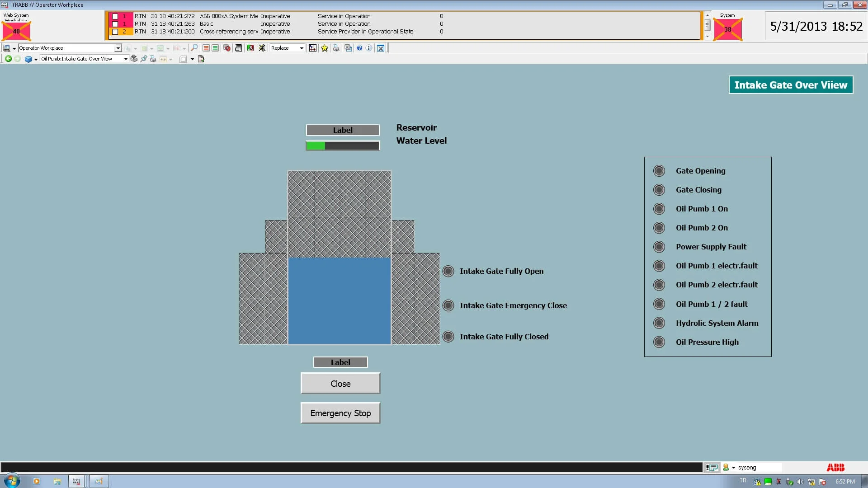Viewport: 868px width, 488px height.
Task: Click the yellow star favorites icon
Action: coord(325,48)
